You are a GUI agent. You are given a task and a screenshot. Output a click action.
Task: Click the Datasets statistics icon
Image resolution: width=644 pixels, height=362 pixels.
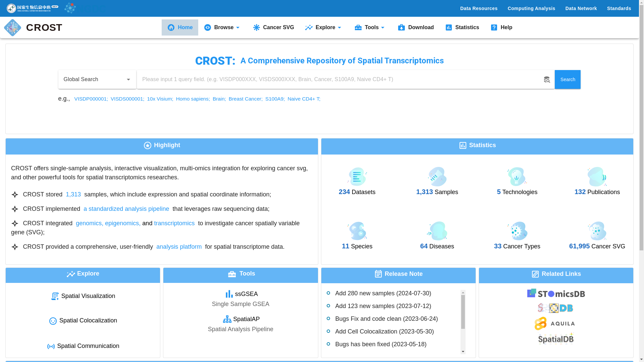[x=357, y=177]
